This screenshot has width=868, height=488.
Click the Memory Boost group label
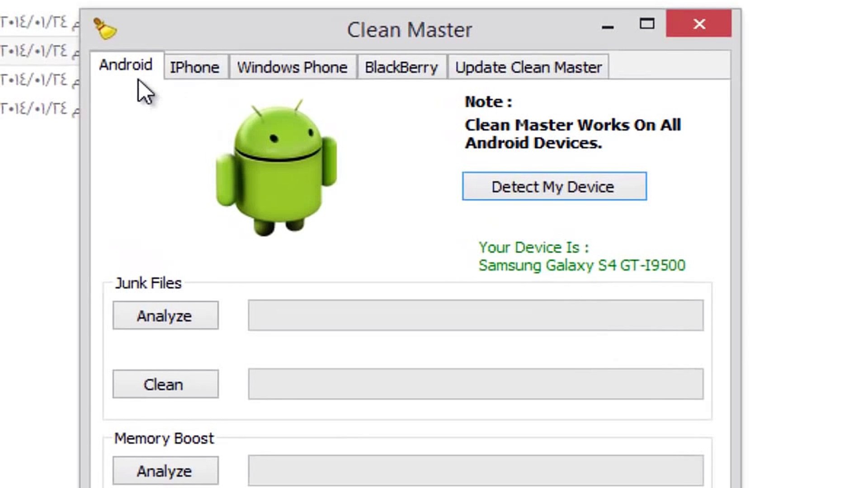(x=164, y=438)
